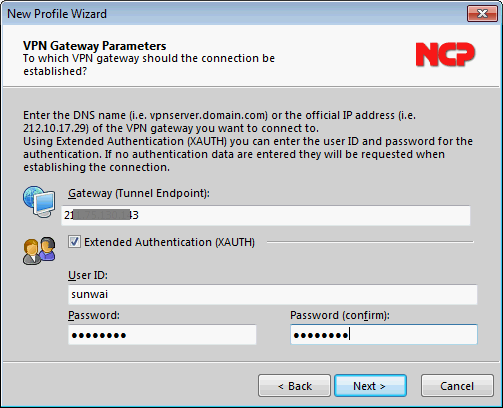
Task: Cancel the profile wizard
Action: pos(457,386)
